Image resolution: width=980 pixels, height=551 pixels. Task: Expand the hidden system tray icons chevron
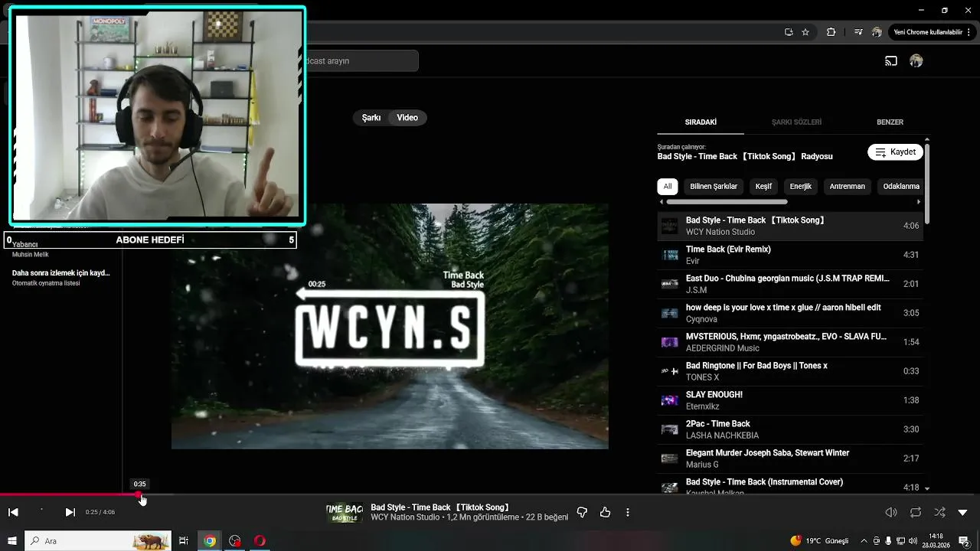click(864, 541)
